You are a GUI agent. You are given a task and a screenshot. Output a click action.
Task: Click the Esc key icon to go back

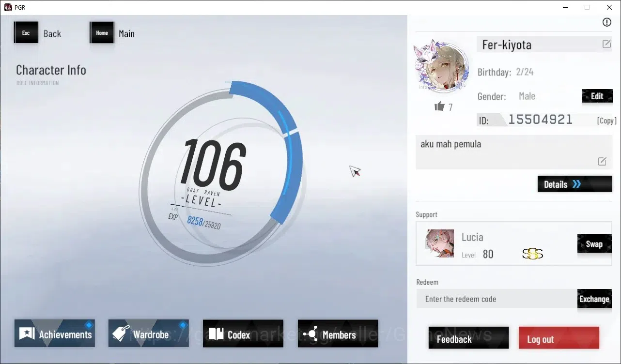click(x=26, y=33)
